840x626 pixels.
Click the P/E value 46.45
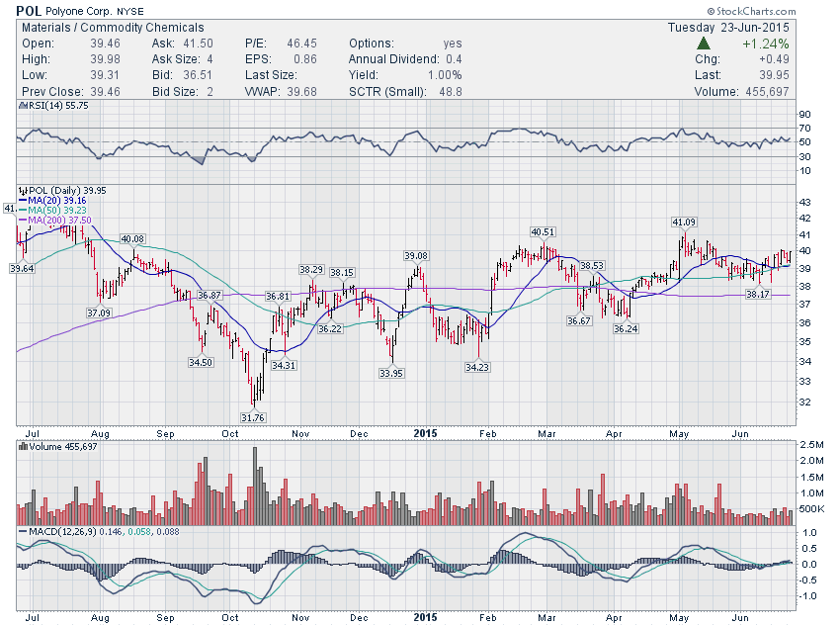301,44
